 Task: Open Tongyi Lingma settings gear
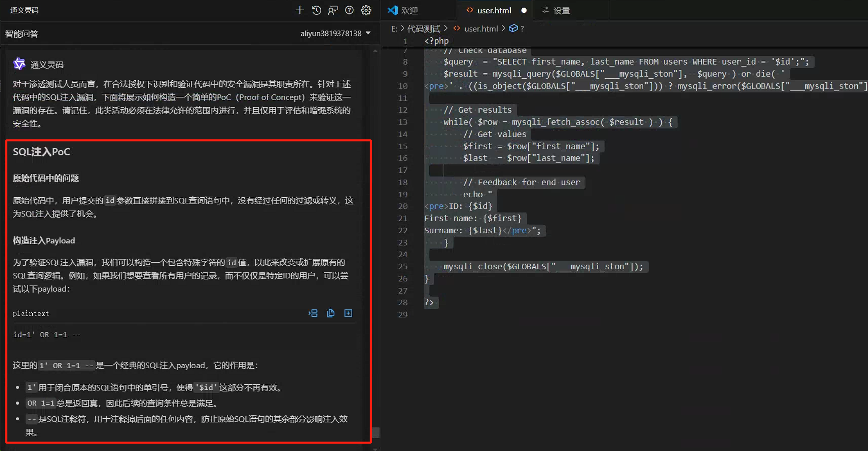366,10
